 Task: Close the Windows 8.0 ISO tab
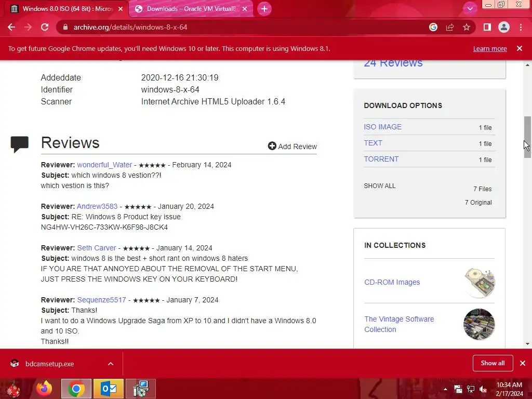(121, 9)
